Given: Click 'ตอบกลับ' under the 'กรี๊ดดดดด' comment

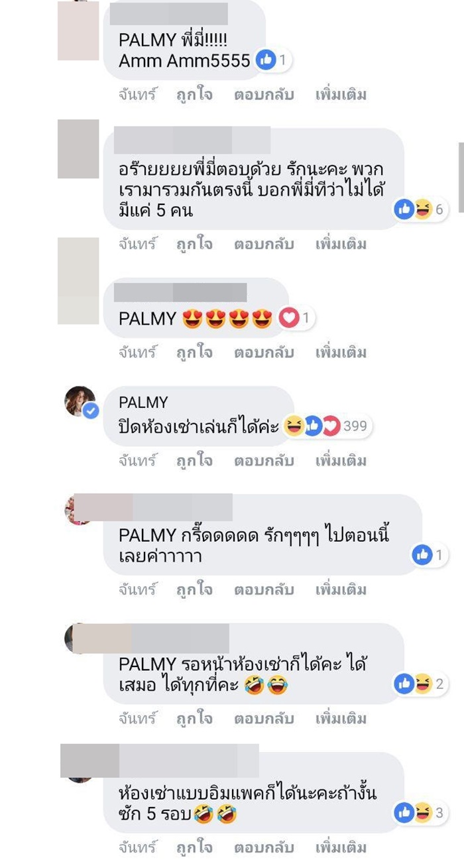Looking at the screenshot, I should pyautogui.click(x=264, y=589).
